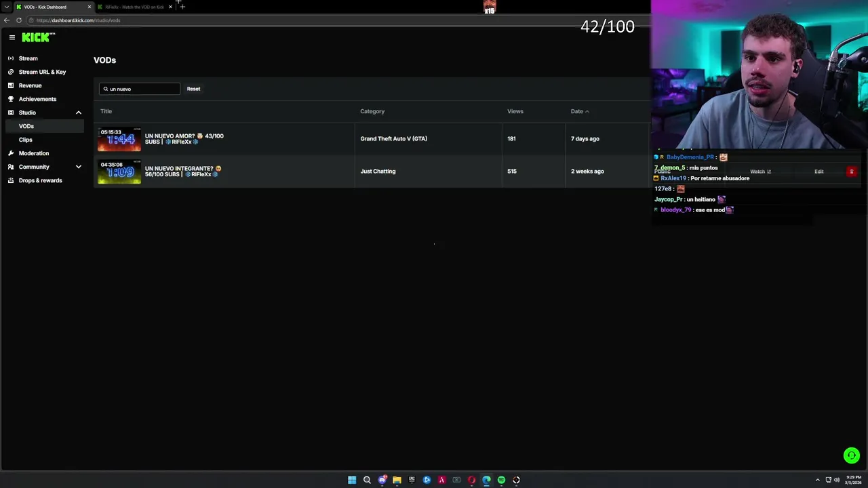This screenshot has width=868, height=488.
Task: Open Windows taskbar search
Action: tap(367, 480)
